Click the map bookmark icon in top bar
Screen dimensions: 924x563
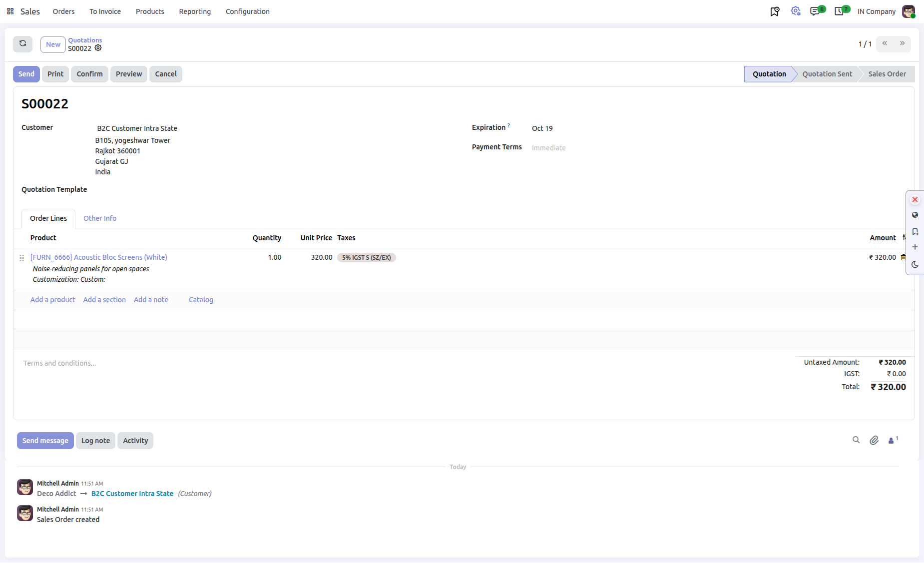775,11
